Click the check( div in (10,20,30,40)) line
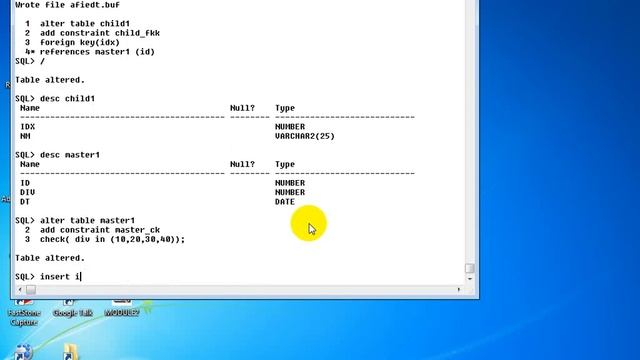Image resolution: width=640 pixels, height=360 pixels. (112, 240)
